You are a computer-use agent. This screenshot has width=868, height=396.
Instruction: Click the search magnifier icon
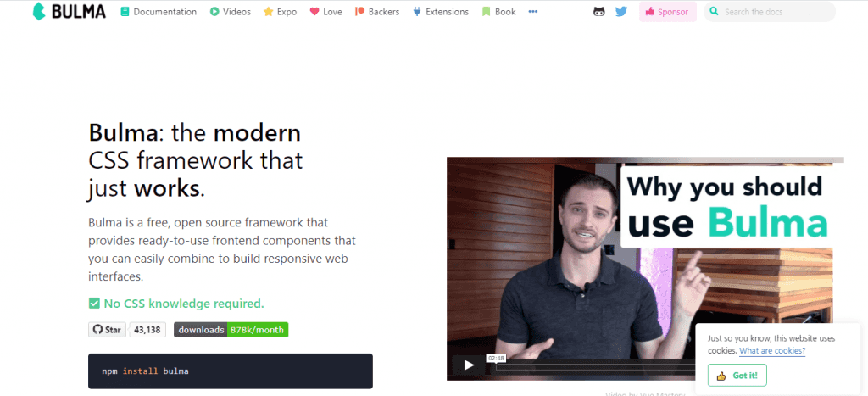(x=714, y=12)
